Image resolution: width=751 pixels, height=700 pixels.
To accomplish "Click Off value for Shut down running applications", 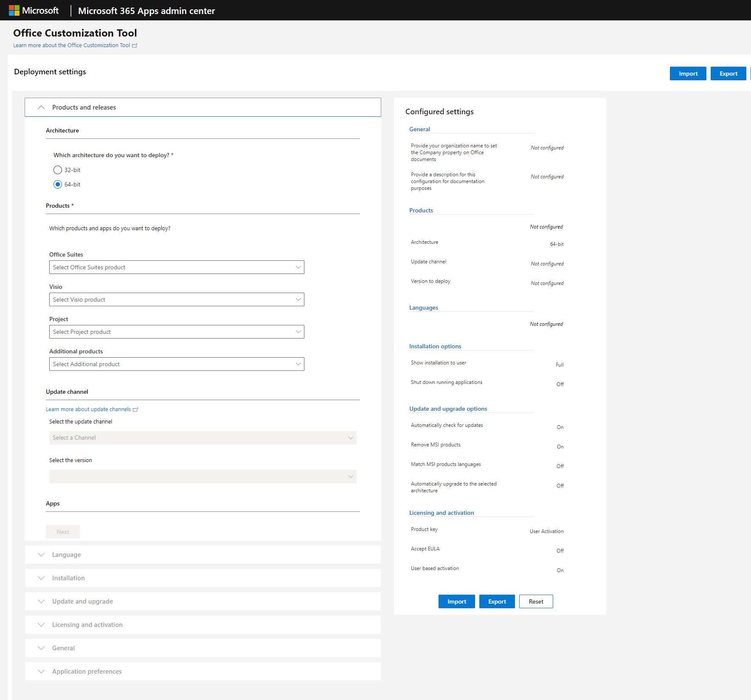I will (560, 384).
